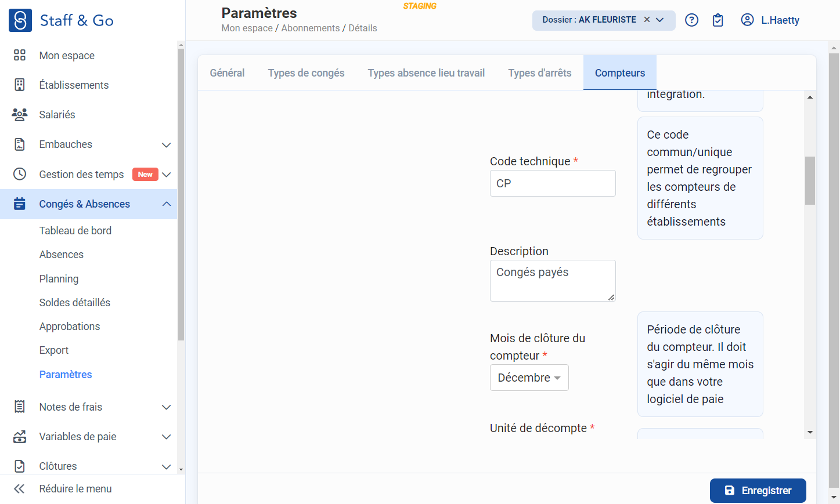The image size is (840, 504).
Task: Open Soldes détaillés submenu link
Action: coord(75,303)
